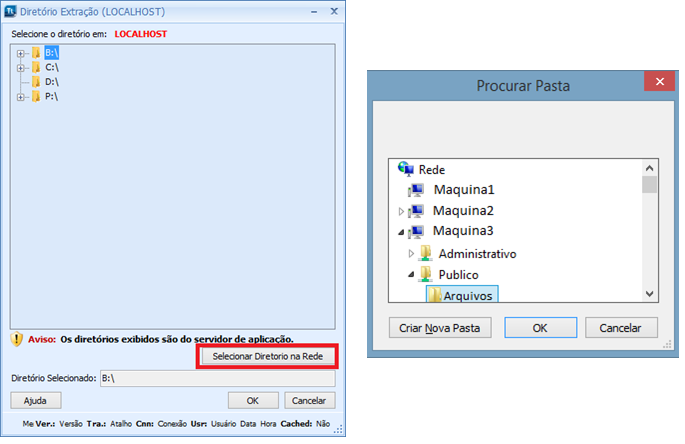Viewport: 685px width, 444px height.
Task: Click the Cached: Não status text
Action: [305, 423]
